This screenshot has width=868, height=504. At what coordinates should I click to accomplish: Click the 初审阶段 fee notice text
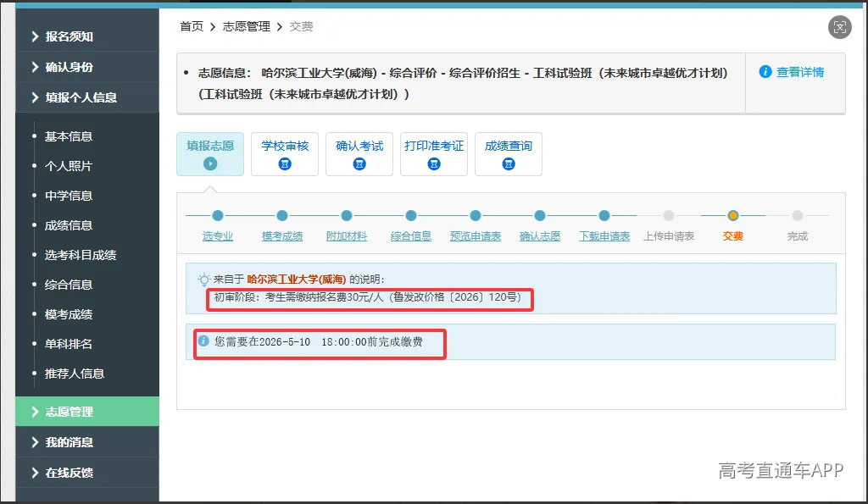coord(368,297)
